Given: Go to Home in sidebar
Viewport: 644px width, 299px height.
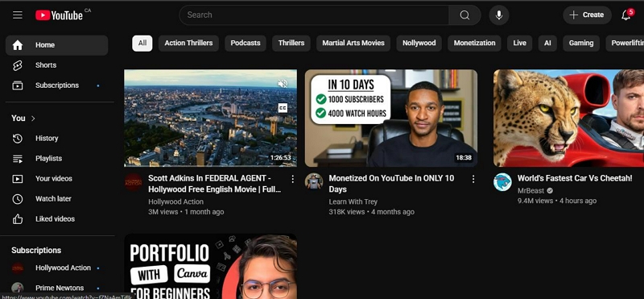Looking at the screenshot, I should tap(56, 45).
